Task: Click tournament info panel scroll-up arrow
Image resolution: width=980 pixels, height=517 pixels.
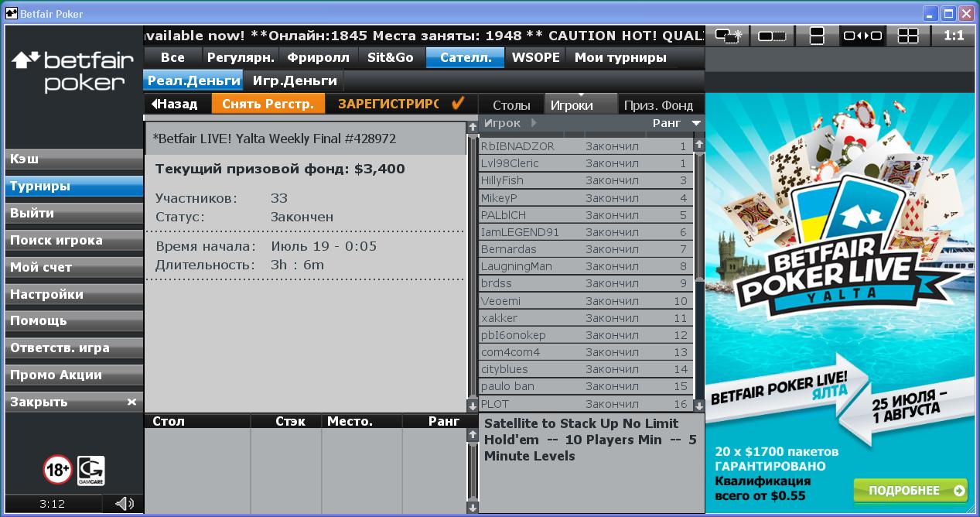Action: coord(473,127)
